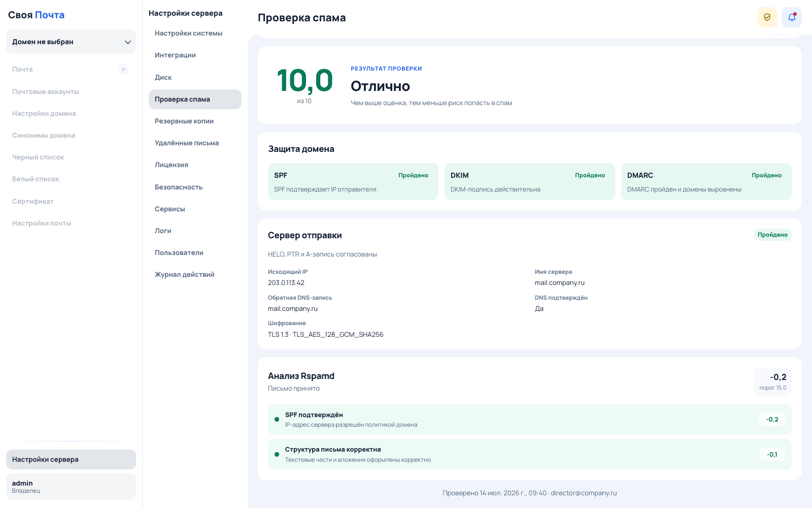Open the shield security icon in header
This screenshot has height=508, width=812.
coord(767,17)
